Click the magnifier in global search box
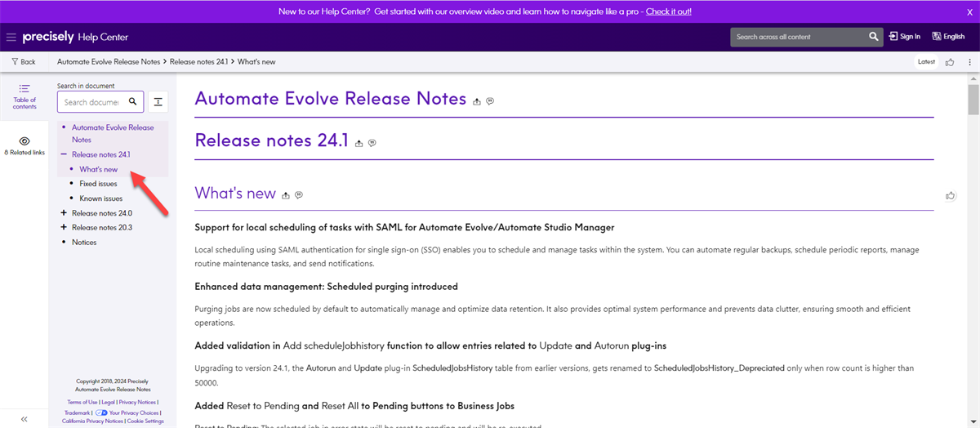980x428 pixels. coord(874,37)
